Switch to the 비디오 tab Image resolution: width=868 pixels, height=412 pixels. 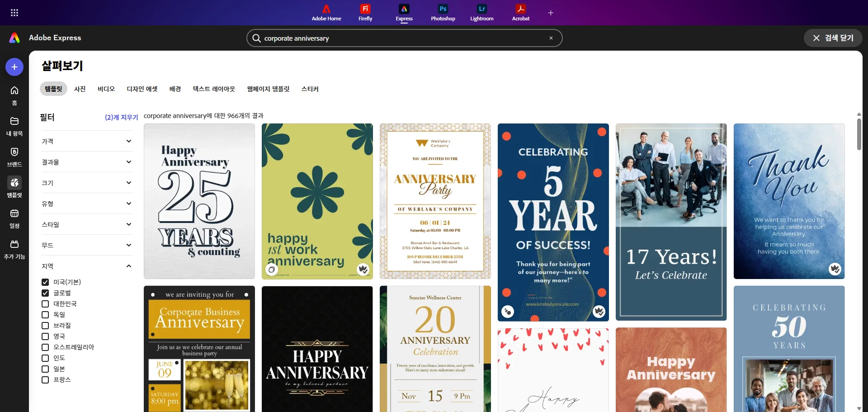106,89
